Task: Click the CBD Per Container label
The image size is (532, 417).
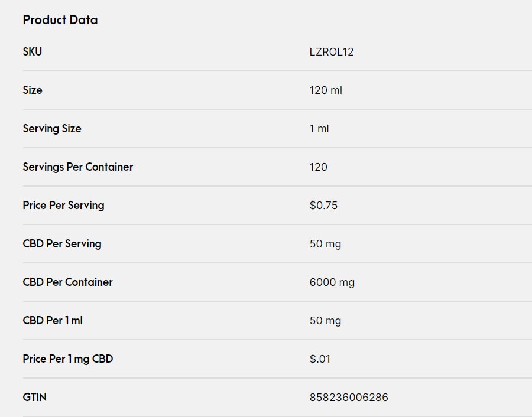Action: tap(67, 282)
